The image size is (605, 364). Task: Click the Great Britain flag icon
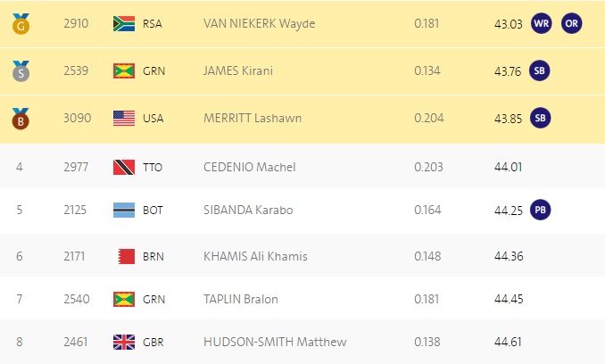[x=124, y=342]
